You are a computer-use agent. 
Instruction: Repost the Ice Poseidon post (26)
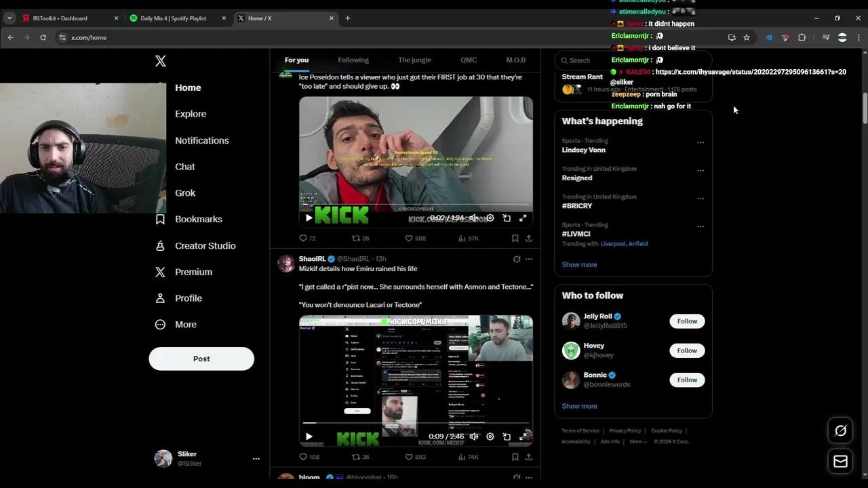[x=360, y=239]
